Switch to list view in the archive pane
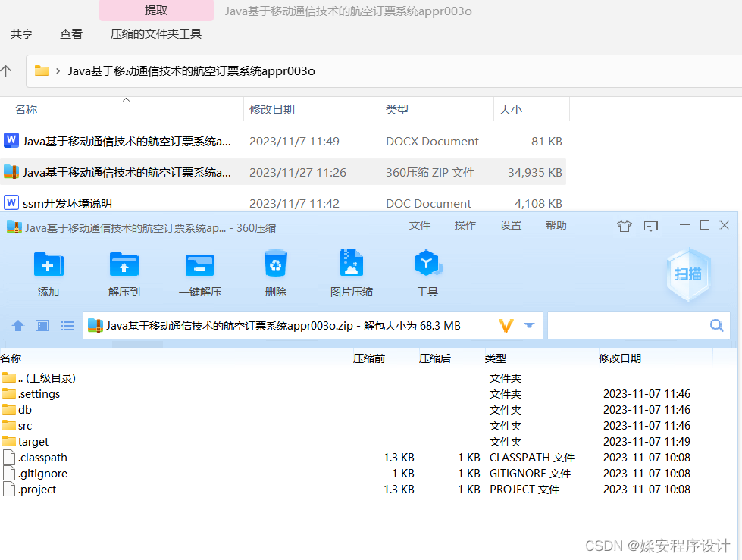This screenshot has width=742, height=560. point(67,325)
